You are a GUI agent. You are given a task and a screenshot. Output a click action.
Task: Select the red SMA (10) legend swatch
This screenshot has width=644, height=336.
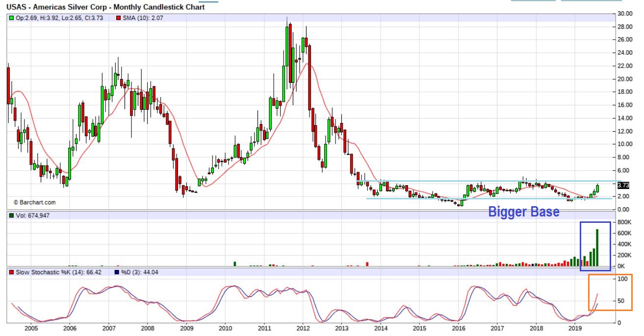tap(119, 18)
